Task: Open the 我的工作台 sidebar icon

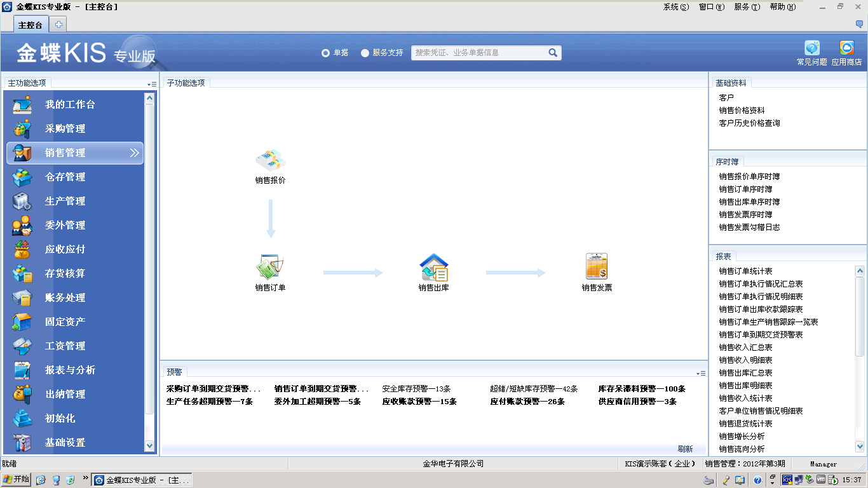Action: click(x=22, y=104)
